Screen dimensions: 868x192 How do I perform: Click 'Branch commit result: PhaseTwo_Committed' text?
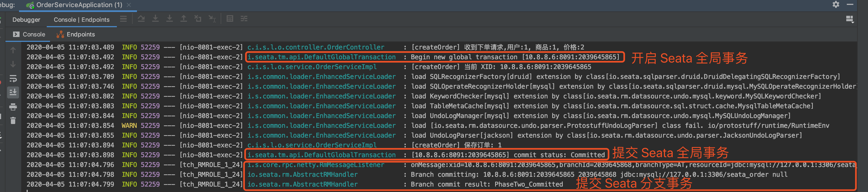coord(487,184)
